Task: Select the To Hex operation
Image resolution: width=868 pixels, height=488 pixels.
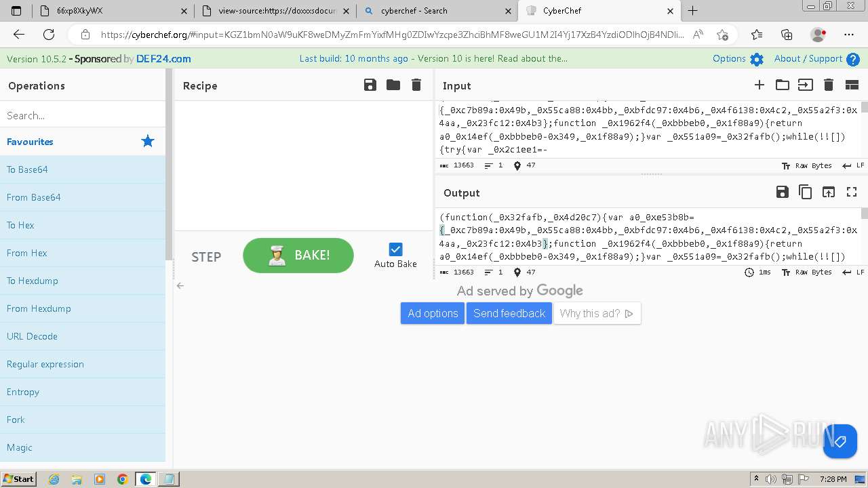Action: tap(83, 225)
